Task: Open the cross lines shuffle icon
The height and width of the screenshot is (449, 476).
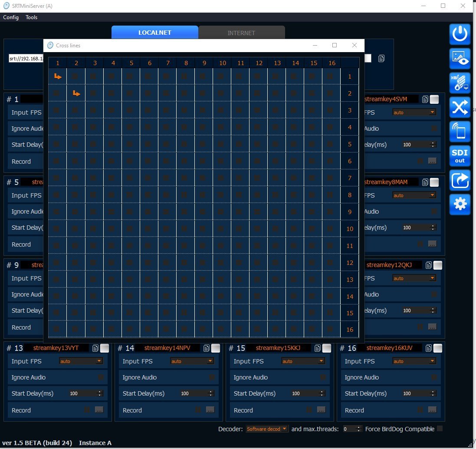Action: coord(460,107)
